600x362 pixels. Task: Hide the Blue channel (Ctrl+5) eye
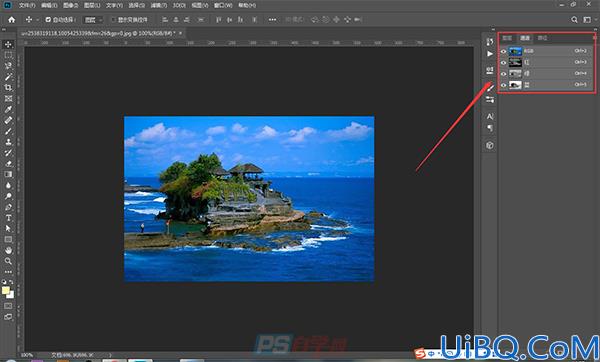point(504,85)
